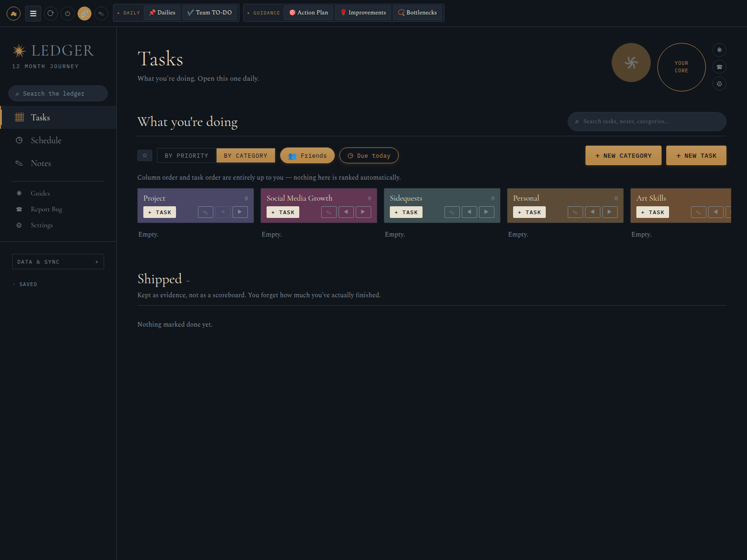Edit the Project category

[x=206, y=212]
